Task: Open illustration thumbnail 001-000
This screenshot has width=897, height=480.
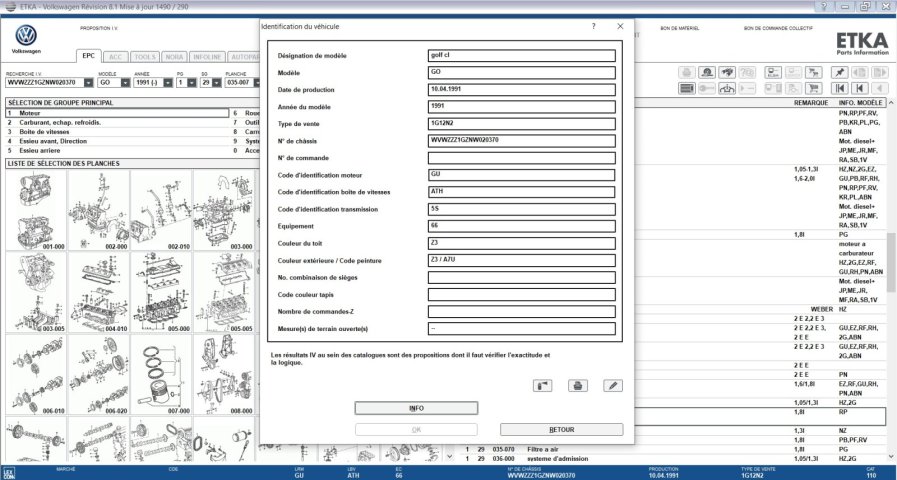Action: (x=36, y=211)
